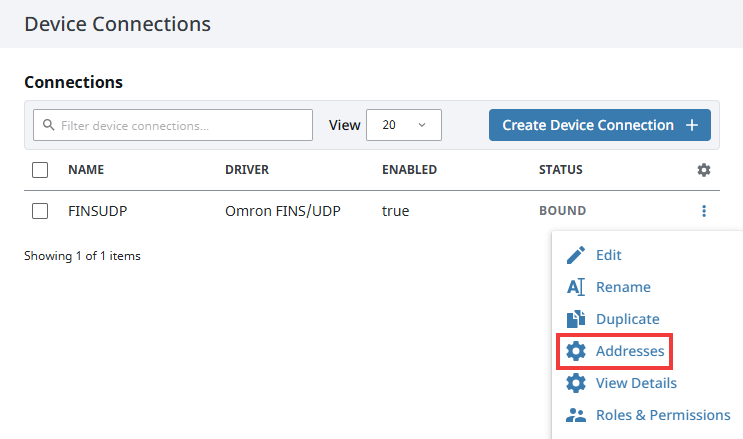The image size is (743, 439).
Task: Click the gear icon beside Addresses
Action: click(576, 351)
